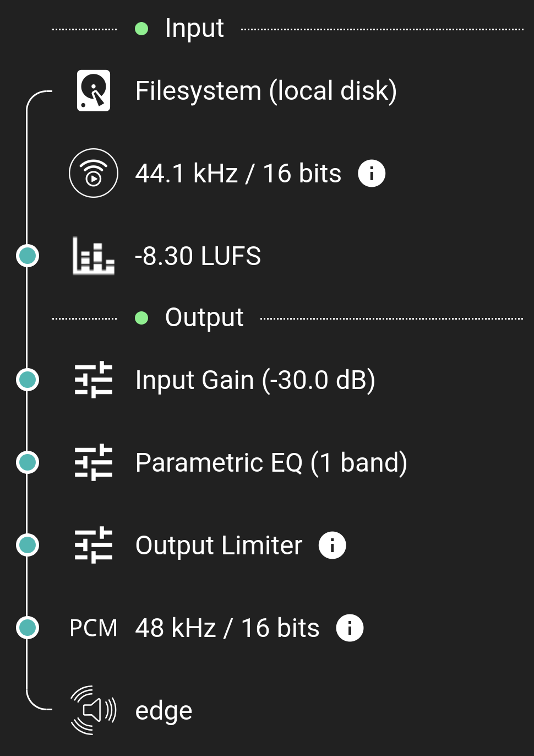The width and height of the screenshot is (534, 756).
Task: Click the loudness bar chart icon
Action: (94, 256)
